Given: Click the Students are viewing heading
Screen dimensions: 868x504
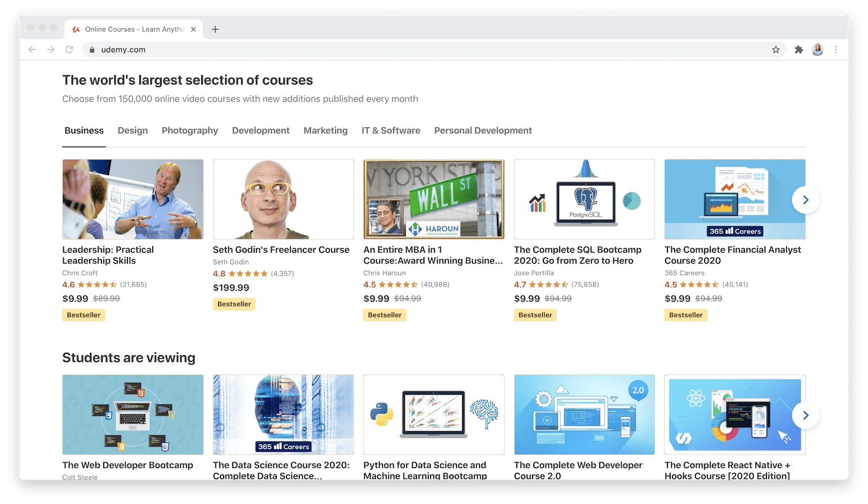Looking at the screenshot, I should pyautogui.click(x=129, y=357).
